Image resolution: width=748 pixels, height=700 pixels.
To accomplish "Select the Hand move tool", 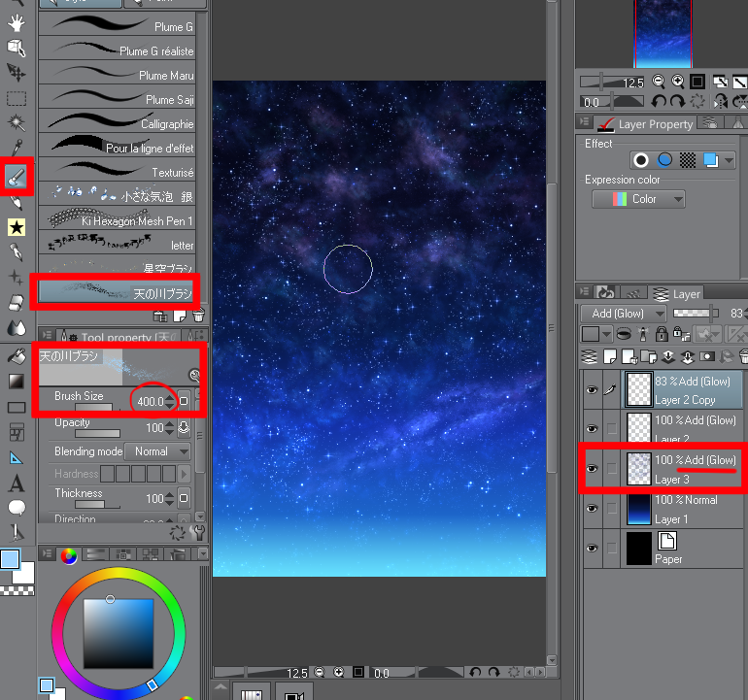I will (17, 22).
